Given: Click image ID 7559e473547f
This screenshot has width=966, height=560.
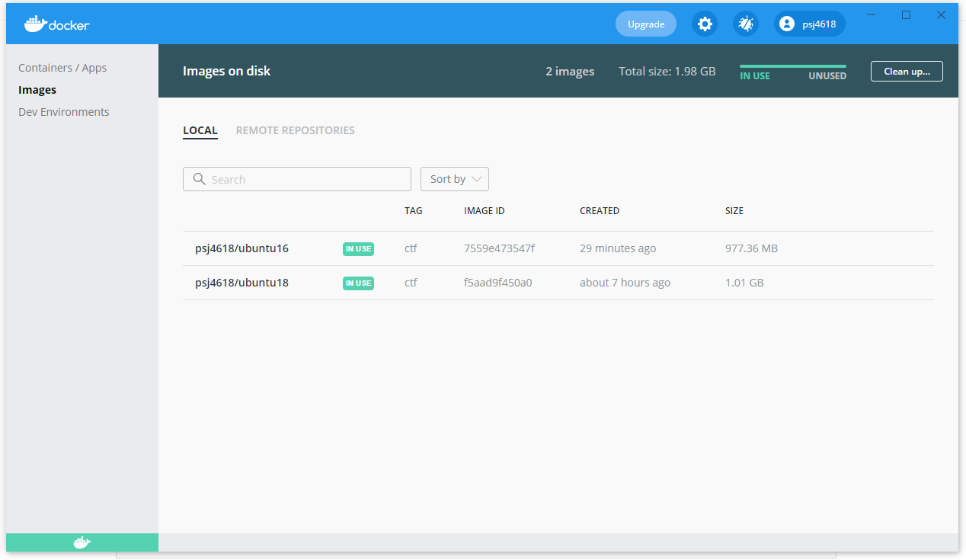Looking at the screenshot, I should pos(499,248).
